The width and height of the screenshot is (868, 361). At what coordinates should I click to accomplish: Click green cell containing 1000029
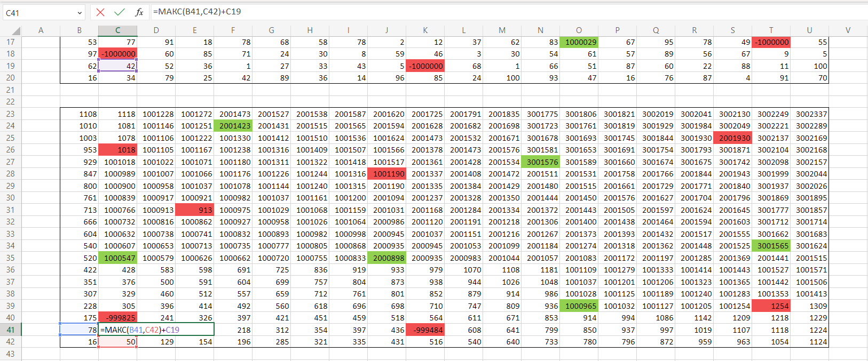click(579, 42)
